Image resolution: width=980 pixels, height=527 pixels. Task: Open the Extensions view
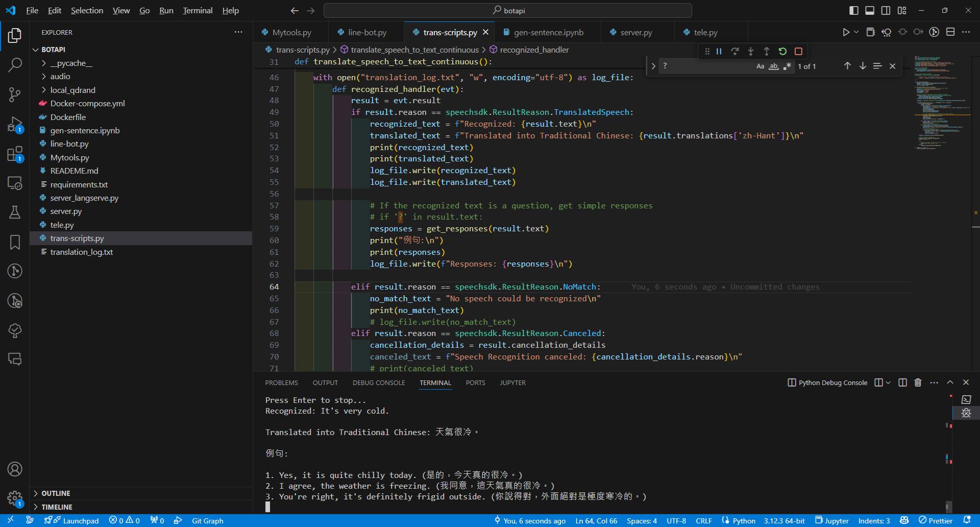(x=15, y=154)
